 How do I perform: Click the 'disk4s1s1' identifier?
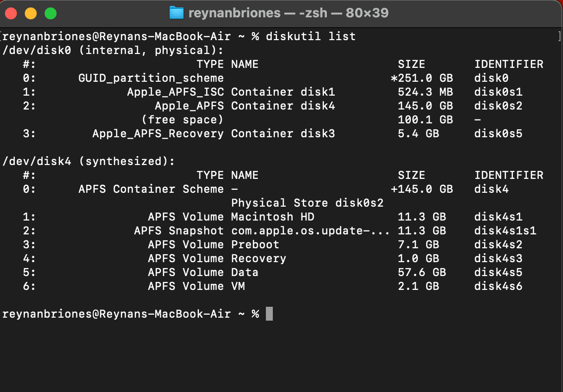click(505, 231)
